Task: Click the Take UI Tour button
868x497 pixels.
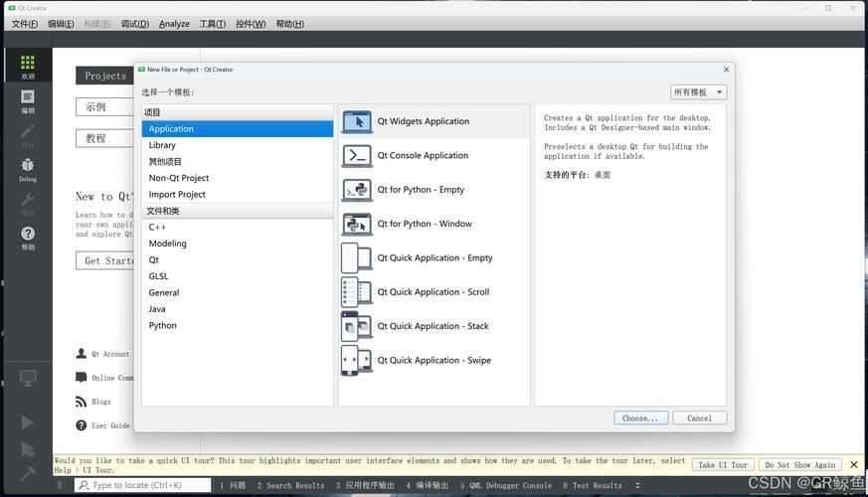Action: pyautogui.click(x=722, y=465)
